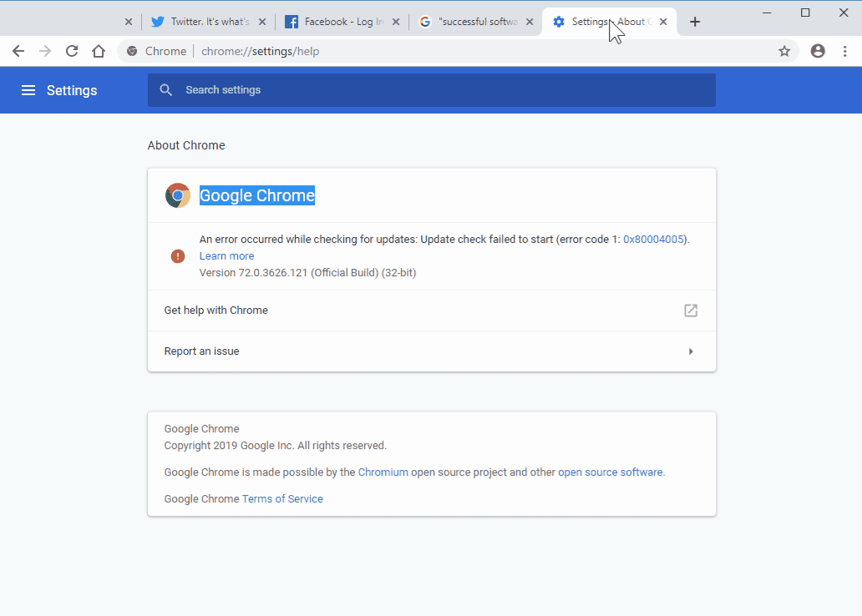Close the Settings - About tab
The height and width of the screenshot is (616, 862).
click(x=663, y=22)
